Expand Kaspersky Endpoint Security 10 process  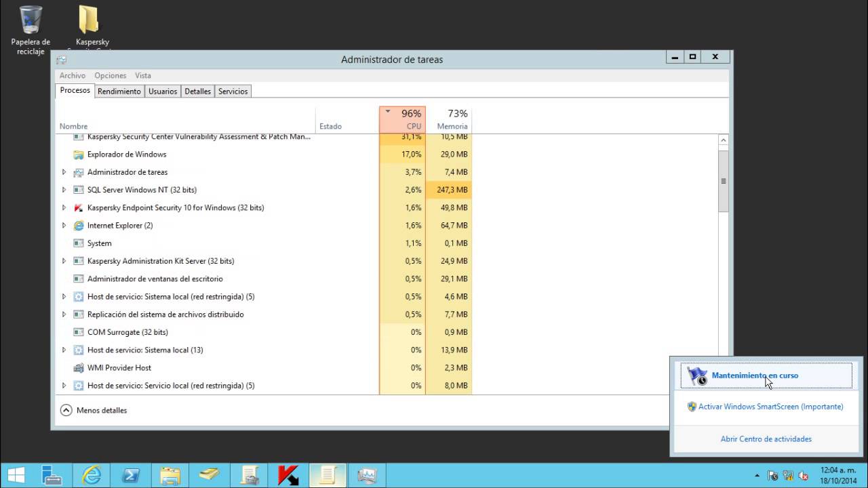(64, 207)
